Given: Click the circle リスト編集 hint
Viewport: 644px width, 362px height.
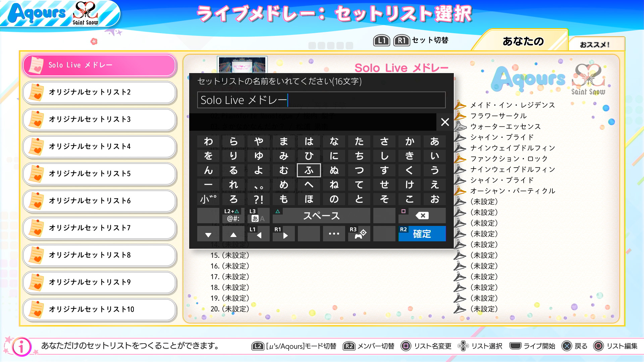Looking at the screenshot, I should 615,346.
